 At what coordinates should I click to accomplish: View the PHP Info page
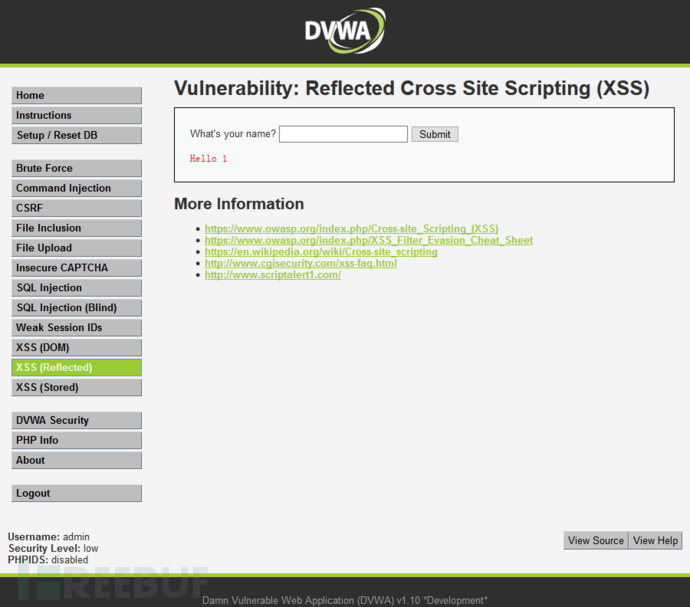[77, 440]
